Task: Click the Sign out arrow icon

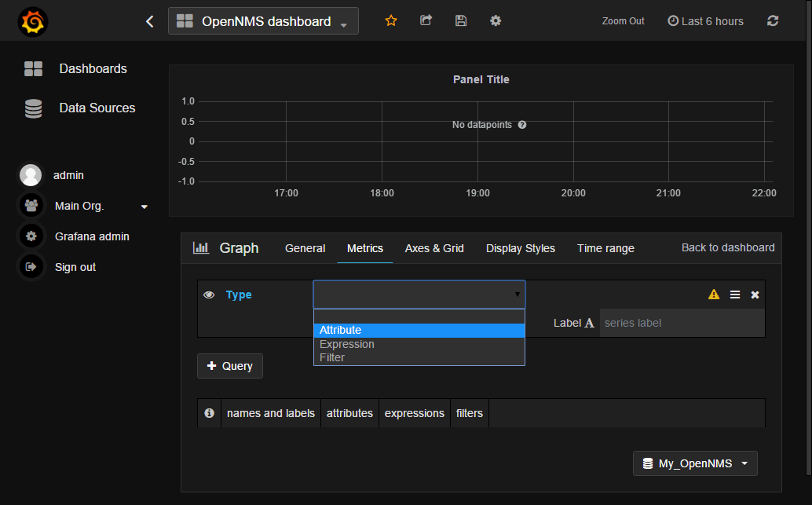Action: coord(31,267)
